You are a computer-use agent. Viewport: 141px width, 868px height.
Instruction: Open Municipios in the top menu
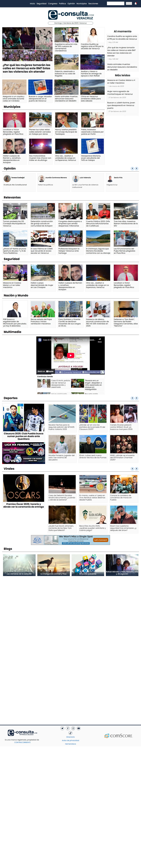pos(81,4)
